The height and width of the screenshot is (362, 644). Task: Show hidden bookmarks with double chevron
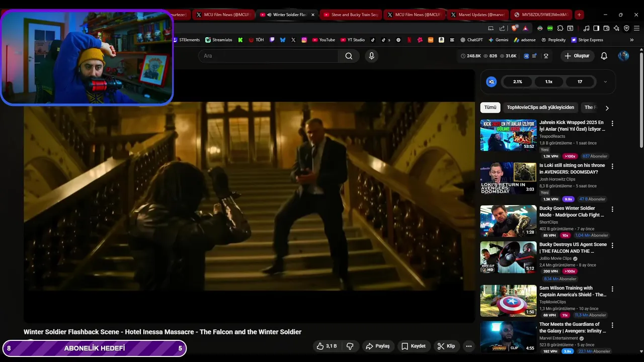pyautogui.click(x=632, y=40)
